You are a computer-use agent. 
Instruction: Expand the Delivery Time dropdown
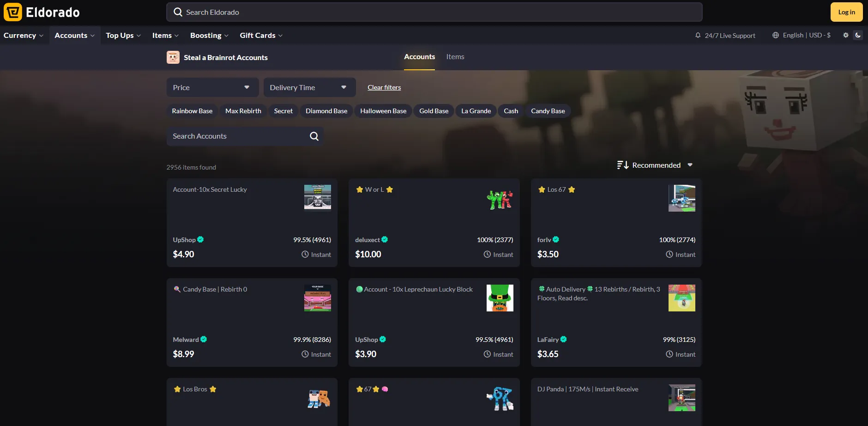point(309,88)
